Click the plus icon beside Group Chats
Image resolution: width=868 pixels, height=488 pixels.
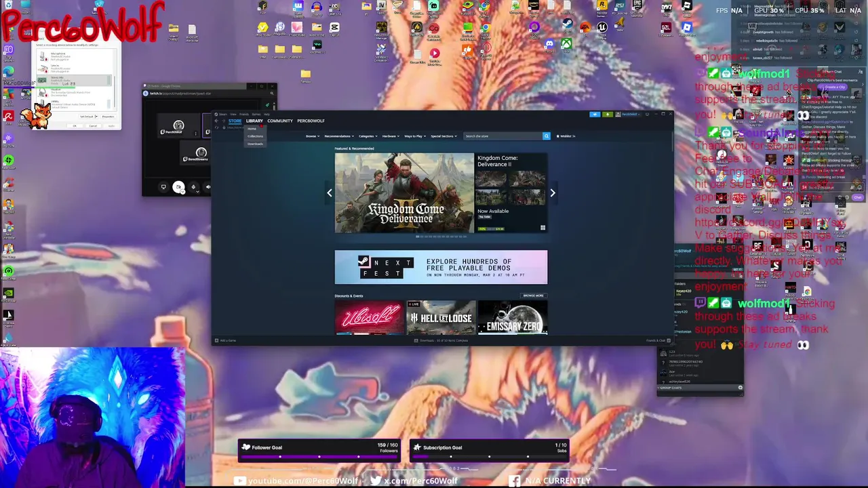[740, 388]
